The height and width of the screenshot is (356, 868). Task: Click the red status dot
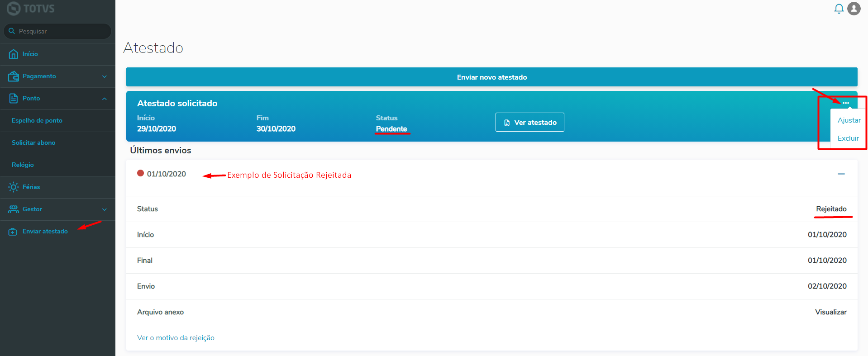[x=140, y=173]
